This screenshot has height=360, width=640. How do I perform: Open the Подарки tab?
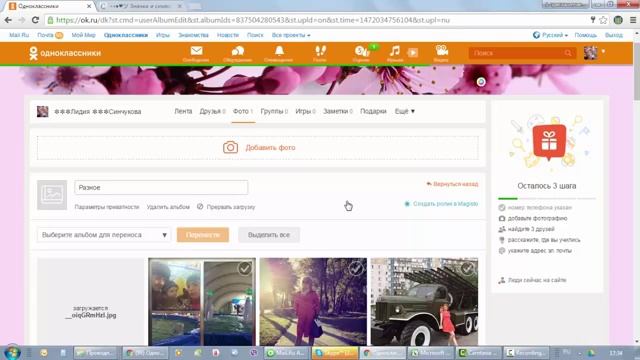coord(373,111)
